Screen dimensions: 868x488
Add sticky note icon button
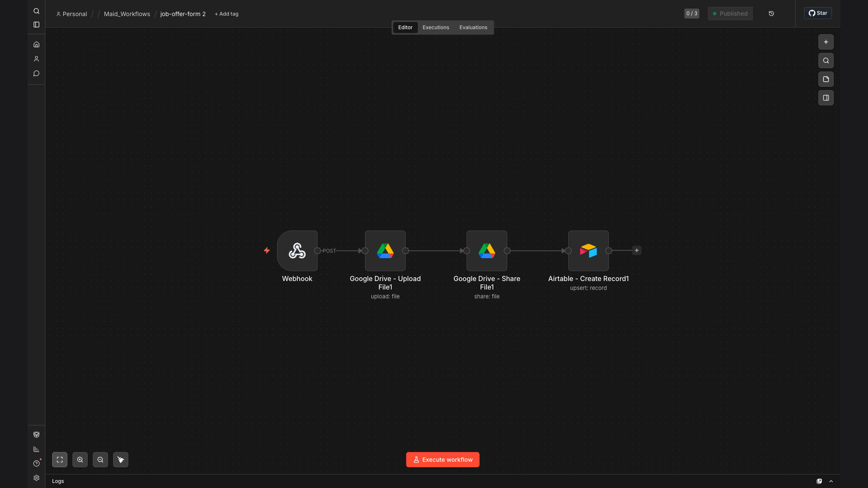(826, 79)
